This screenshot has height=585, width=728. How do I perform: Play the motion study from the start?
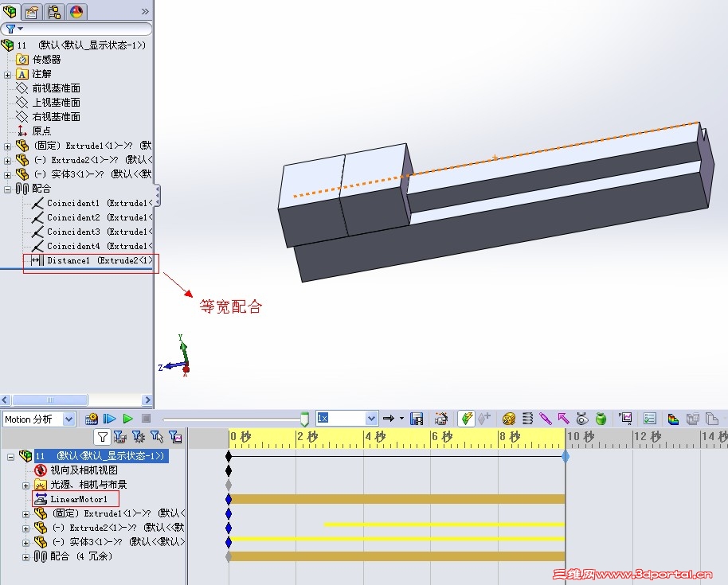point(110,419)
